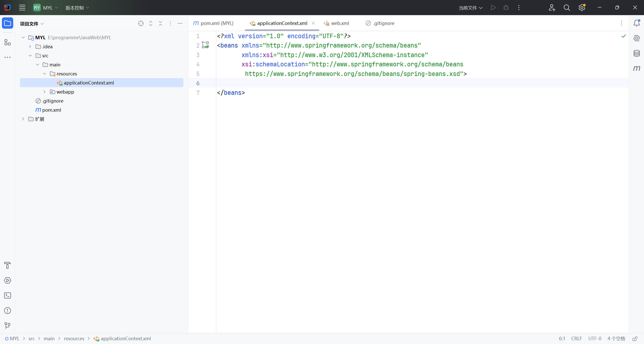Open the Database tool window
This screenshot has width=644, height=344.
click(636, 53)
